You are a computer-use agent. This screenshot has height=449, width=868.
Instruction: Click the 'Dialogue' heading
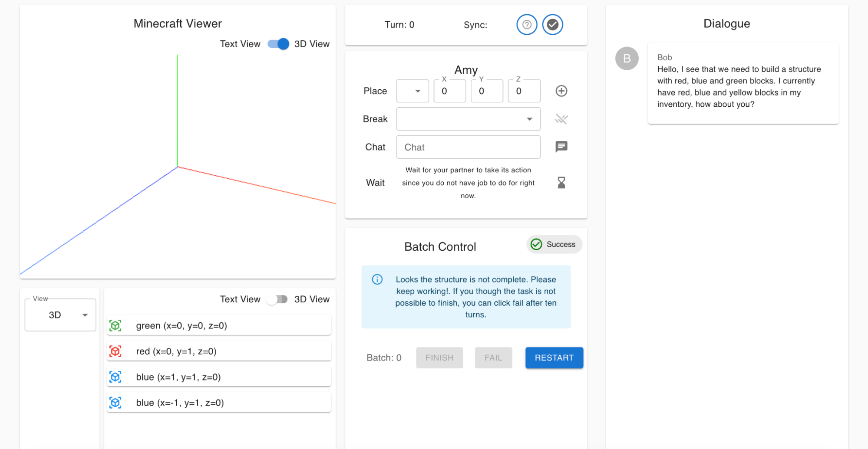pos(727,23)
